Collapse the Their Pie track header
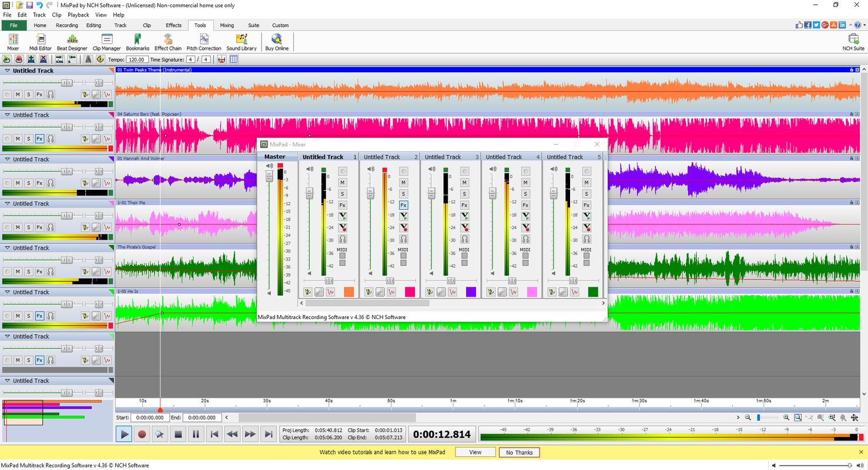 click(x=8, y=203)
